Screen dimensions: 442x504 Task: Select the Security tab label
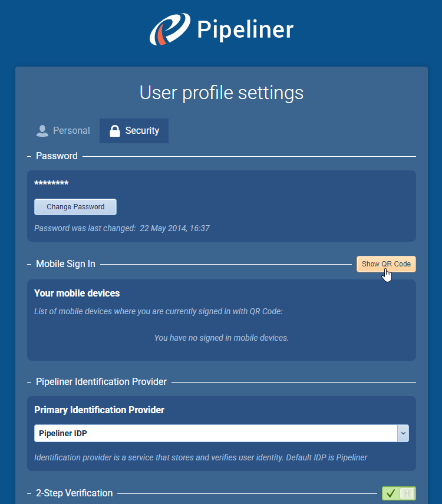tap(142, 131)
